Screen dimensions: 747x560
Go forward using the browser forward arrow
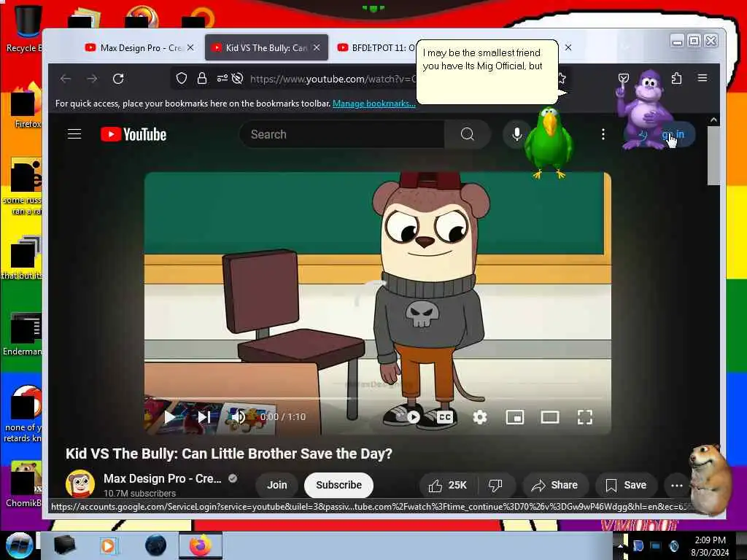pos(92,79)
